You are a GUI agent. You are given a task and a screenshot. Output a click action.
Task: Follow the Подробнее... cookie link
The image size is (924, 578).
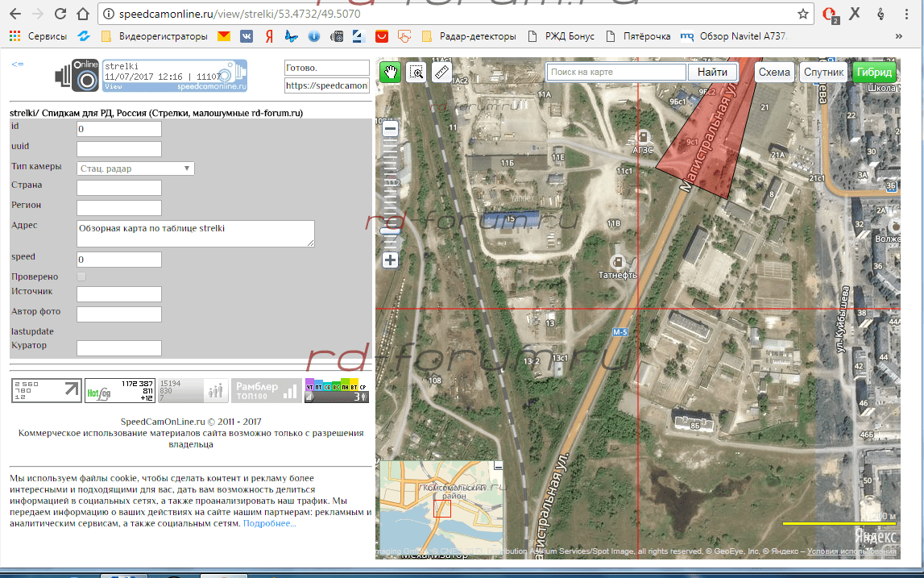coord(270,523)
